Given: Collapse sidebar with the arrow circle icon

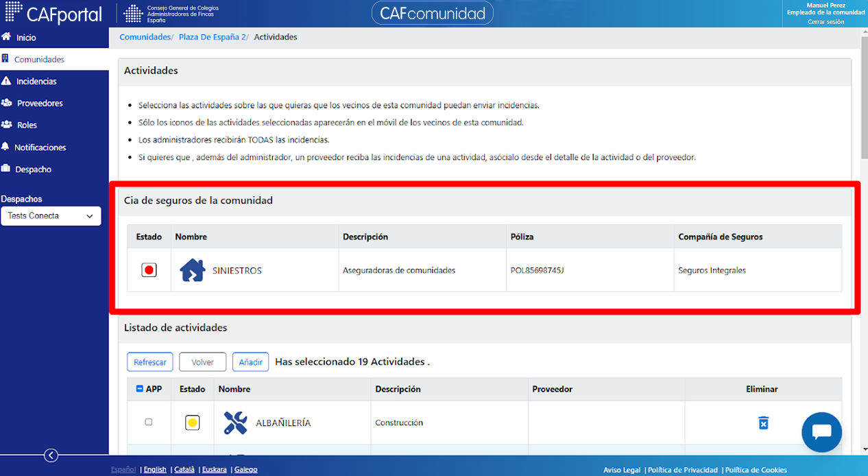Looking at the screenshot, I should pos(51,455).
